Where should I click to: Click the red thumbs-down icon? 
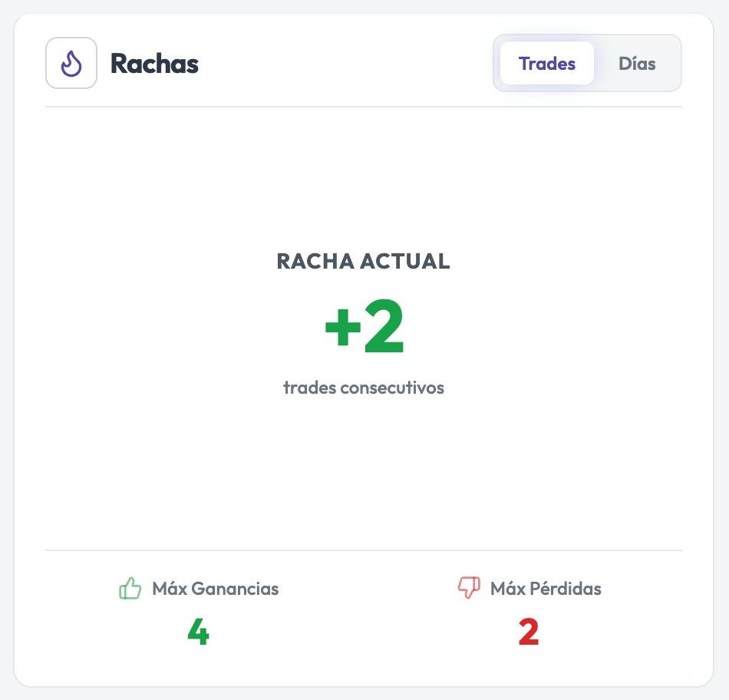click(x=469, y=587)
